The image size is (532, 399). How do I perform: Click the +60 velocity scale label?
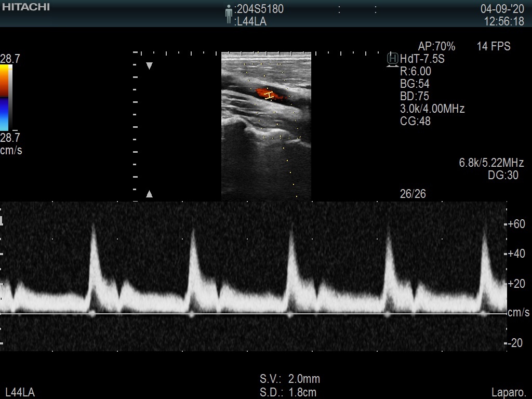pos(516,224)
